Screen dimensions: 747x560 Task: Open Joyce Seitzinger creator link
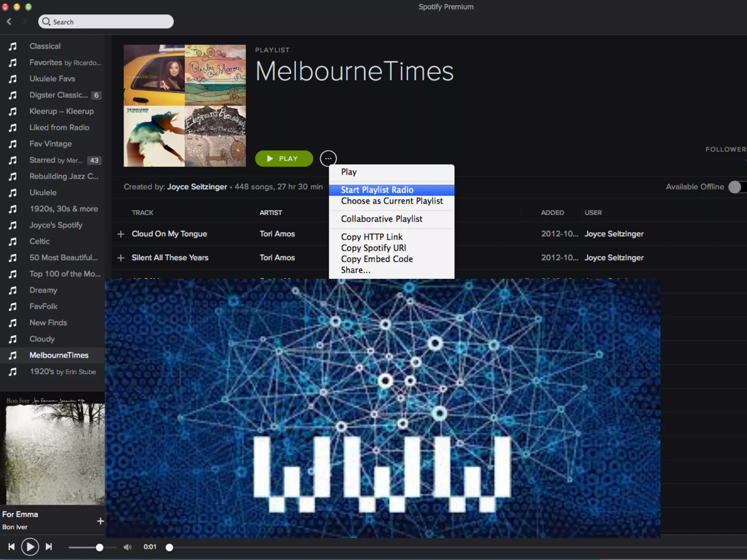tap(197, 187)
